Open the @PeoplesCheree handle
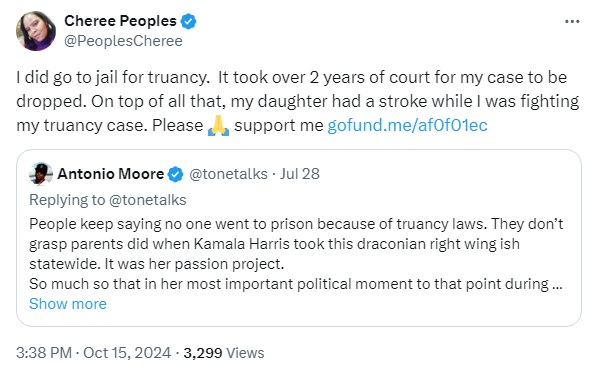The height and width of the screenshot is (375, 596). (x=123, y=41)
